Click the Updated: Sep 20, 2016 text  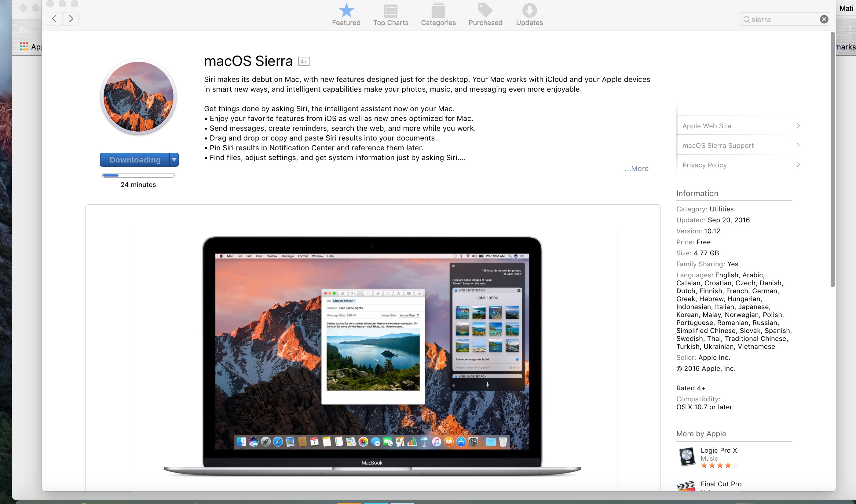[x=713, y=220]
